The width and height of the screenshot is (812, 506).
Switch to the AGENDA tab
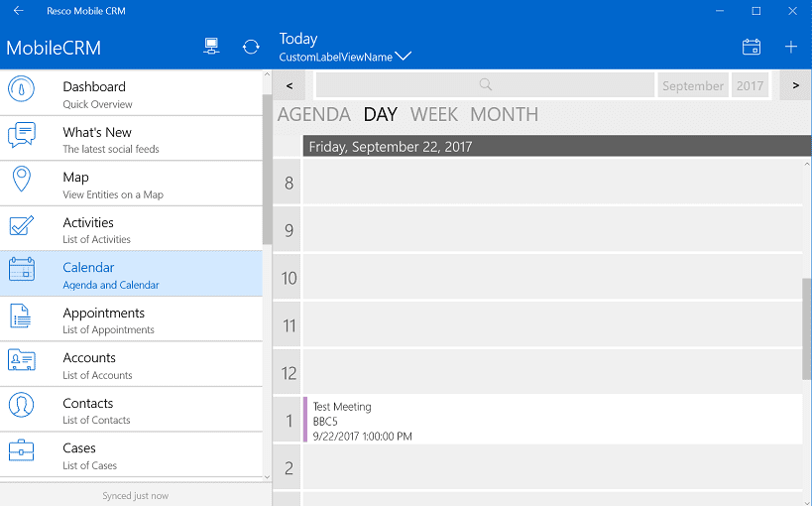coord(314,114)
